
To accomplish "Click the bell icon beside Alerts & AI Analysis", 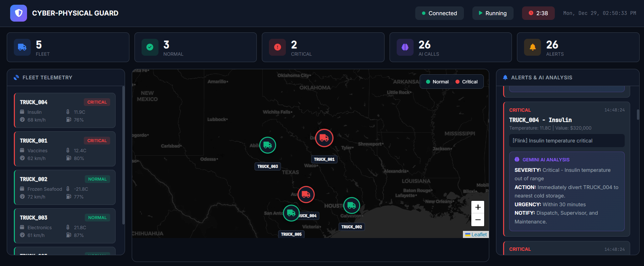I will (505, 78).
